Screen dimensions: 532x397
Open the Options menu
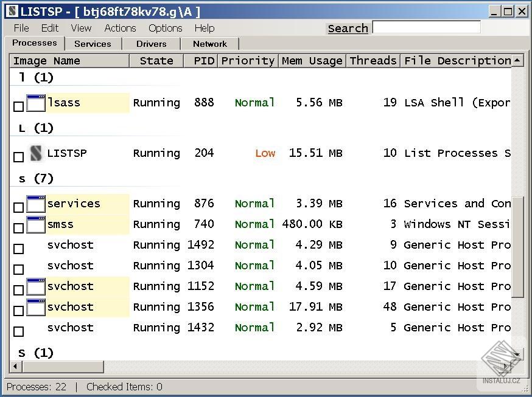(x=165, y=28)
